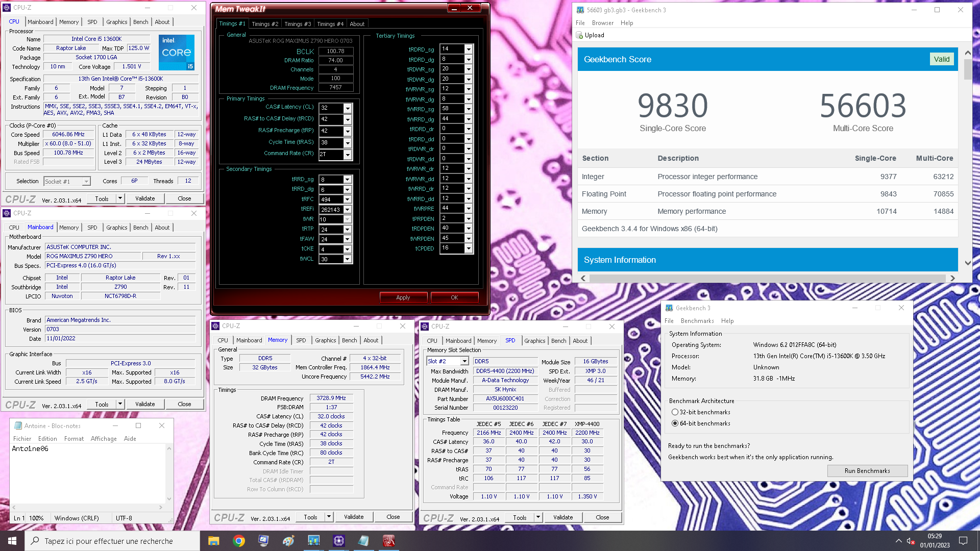Screen dimensions: 980x551
Task: Click the taskbar clock showing 05:29
Action: tap(935, 541)
